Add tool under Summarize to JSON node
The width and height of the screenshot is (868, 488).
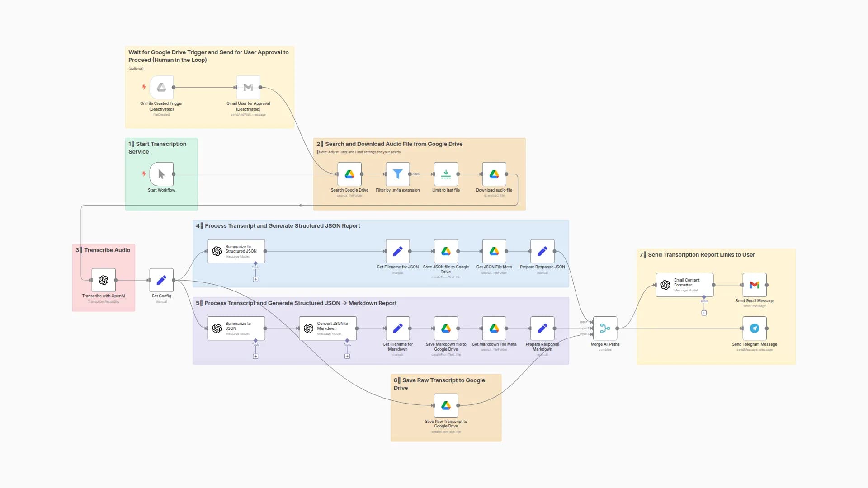click(x=255, y=357)
